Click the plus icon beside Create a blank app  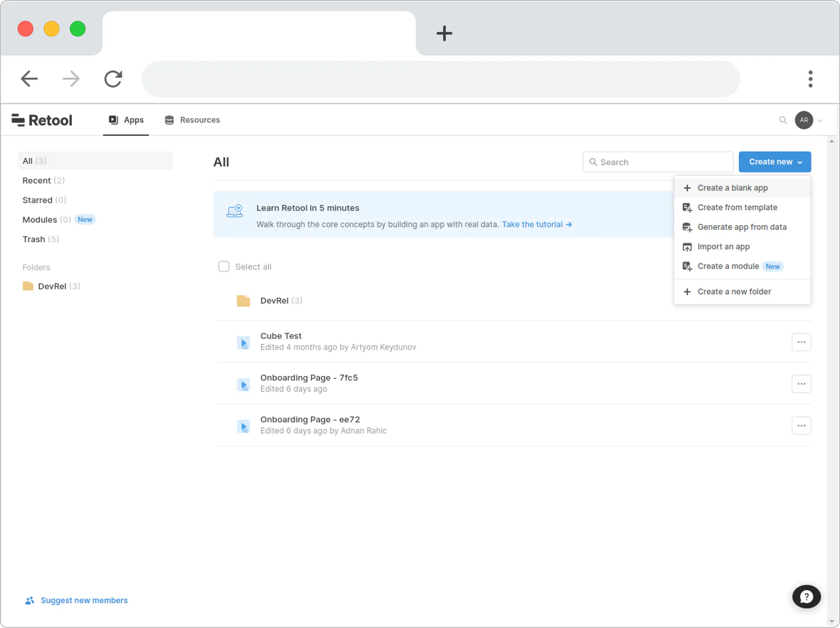(x=687, y=188)
